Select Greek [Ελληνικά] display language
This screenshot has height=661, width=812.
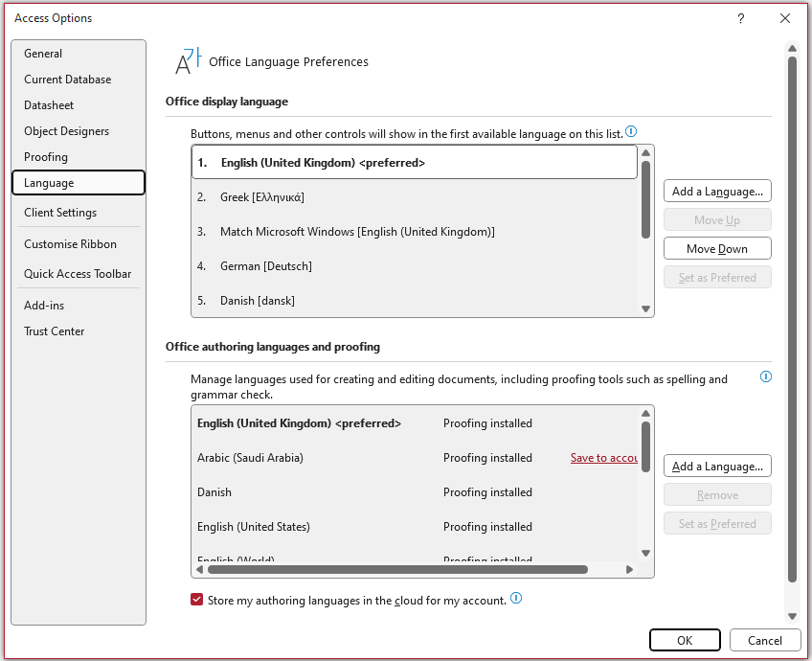(415, 197)
